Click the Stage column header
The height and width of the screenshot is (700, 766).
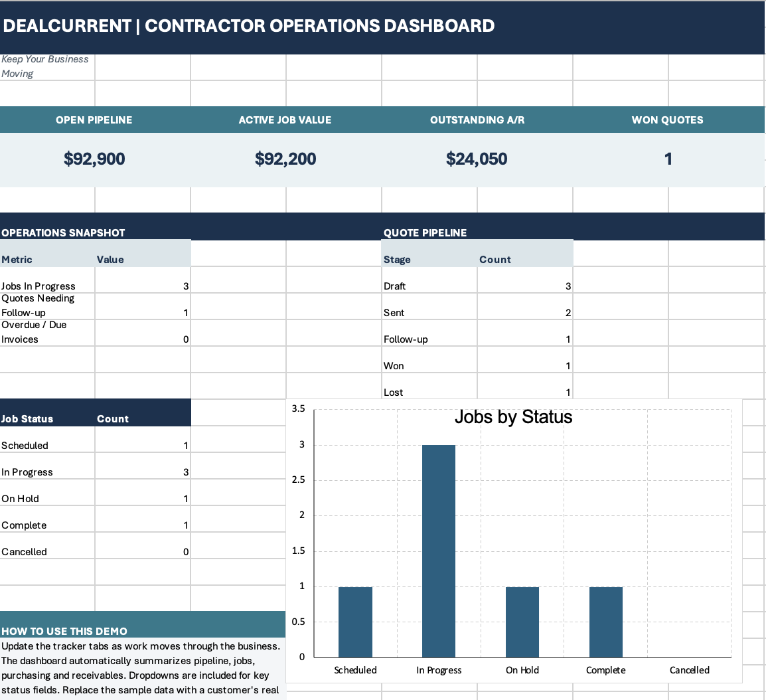tap(429, 253)
